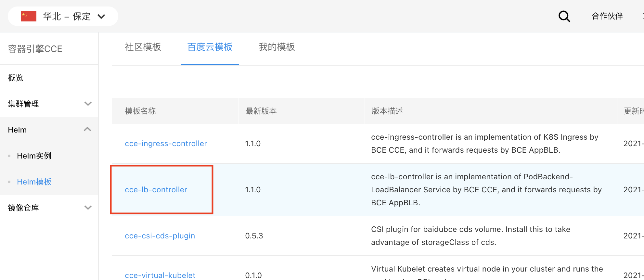This screenshot has height=280, width=644.
Task: Go to 概览 in the sidebar
Action: [x=16, y=78]
